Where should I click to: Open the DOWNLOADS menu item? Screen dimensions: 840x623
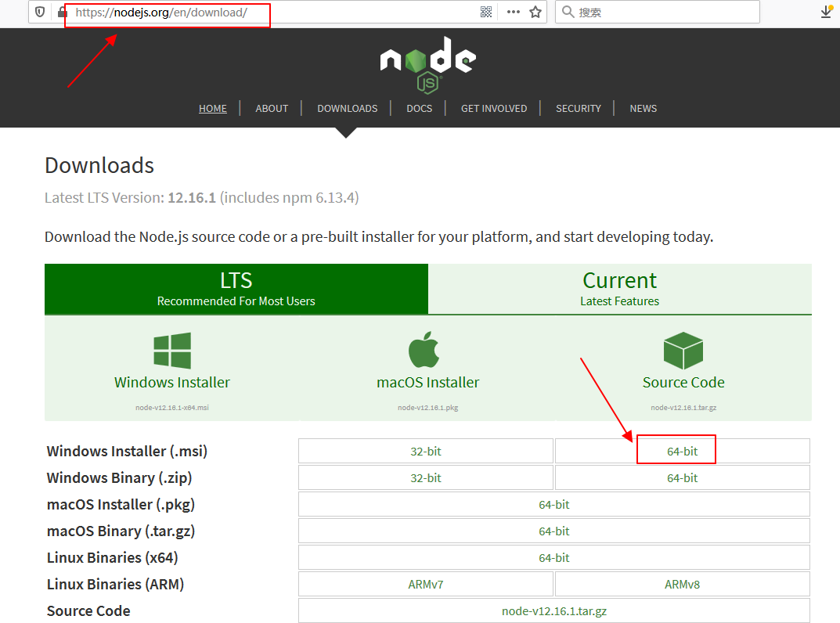click(347, 108)
